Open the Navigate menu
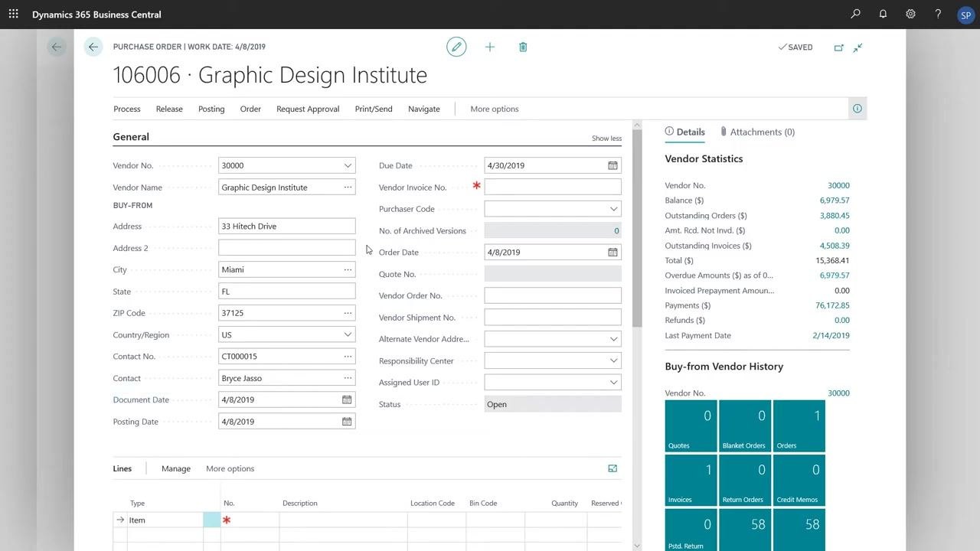Image resolution: width=980 pixels, height=551 pixels. (x=424, y=109)
